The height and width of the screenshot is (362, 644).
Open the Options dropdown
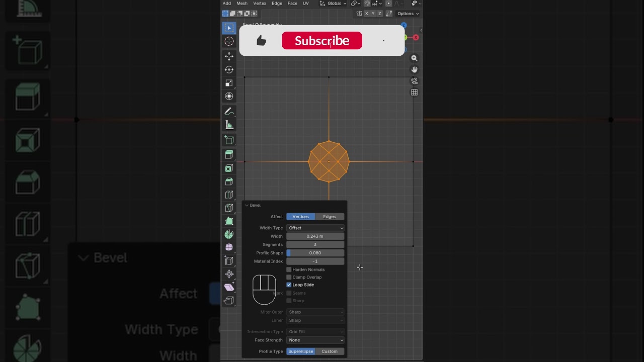click(x=408, y=14)
